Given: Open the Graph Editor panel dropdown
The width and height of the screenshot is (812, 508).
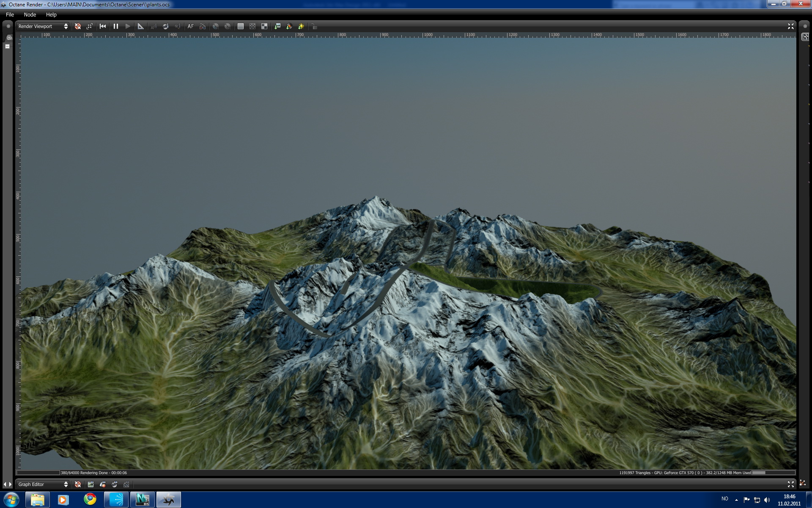Looking at the screenshot, I should (x=43, y=484).
